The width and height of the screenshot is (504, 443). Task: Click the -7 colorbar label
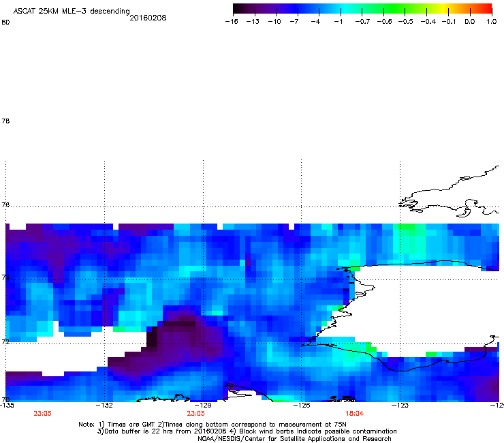(x=294, y=22)
